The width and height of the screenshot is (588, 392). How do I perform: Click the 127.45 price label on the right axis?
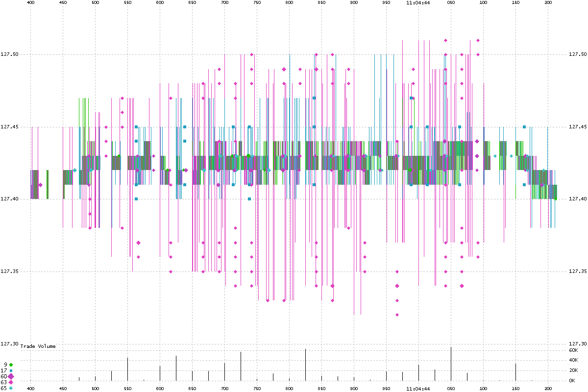576,127
